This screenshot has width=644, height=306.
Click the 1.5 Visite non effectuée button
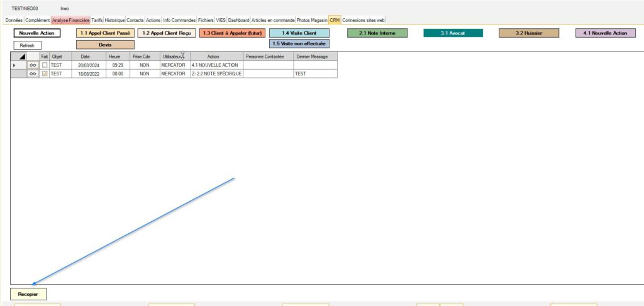tap(299, 44)
